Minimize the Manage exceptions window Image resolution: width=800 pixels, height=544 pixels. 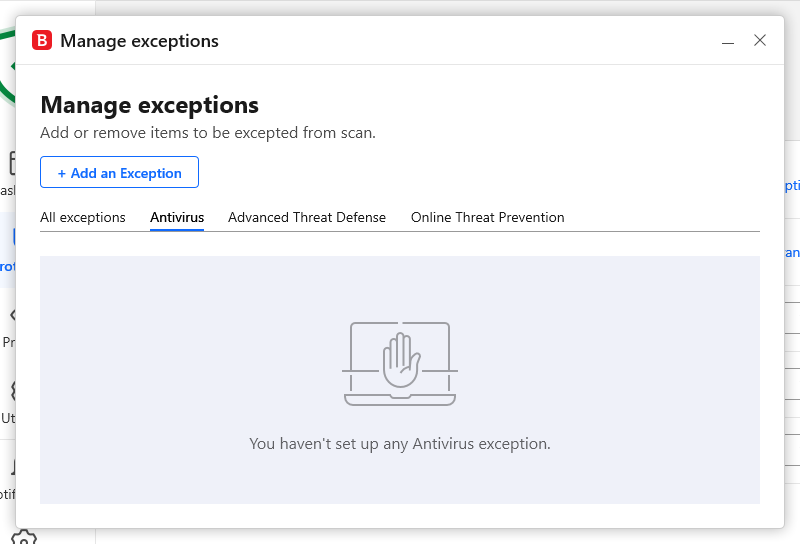pyautogui.click(x=728, y=41)
